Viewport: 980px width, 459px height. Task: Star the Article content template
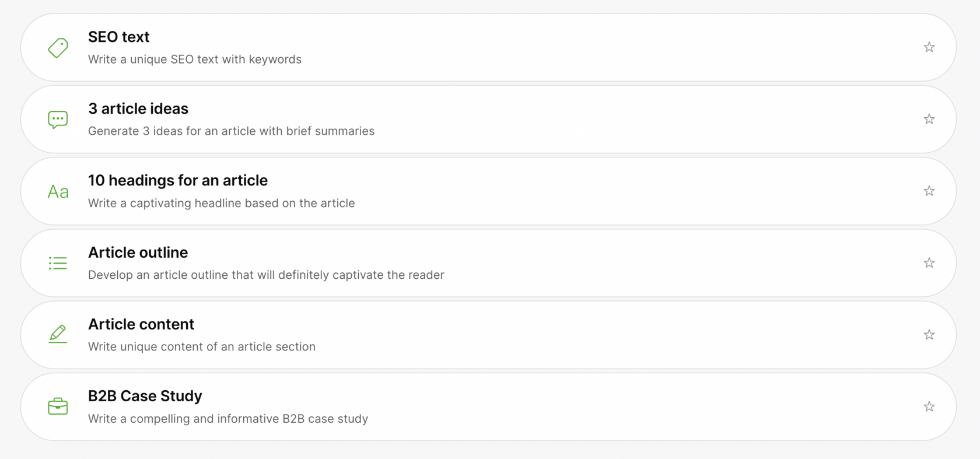pyautogui.click(x=929, y=335)
